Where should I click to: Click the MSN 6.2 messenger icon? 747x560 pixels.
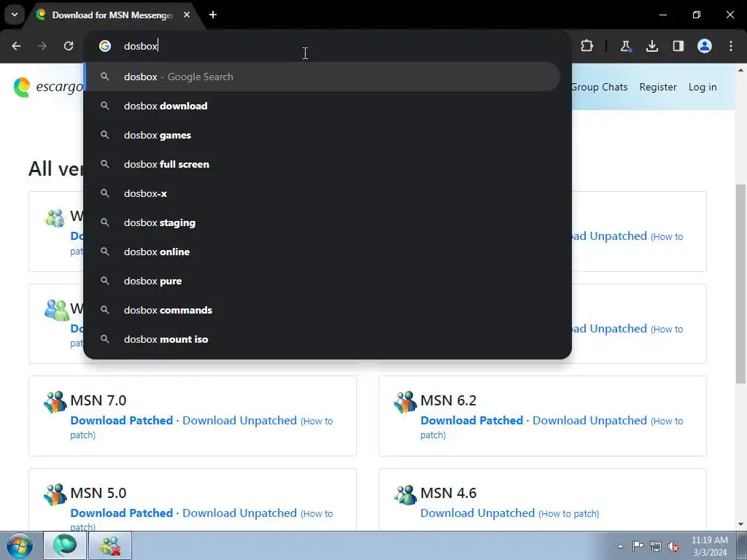pos(406,402)
